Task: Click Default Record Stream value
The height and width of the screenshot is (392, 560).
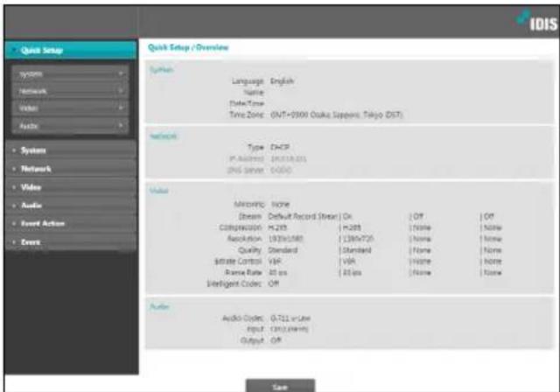Action: (303, 216)
